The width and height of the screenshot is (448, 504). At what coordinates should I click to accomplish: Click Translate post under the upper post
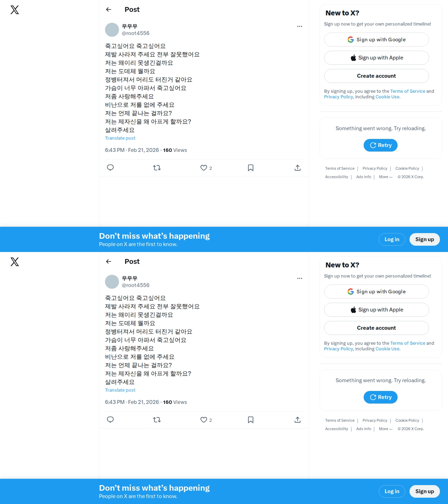(120, 138)
